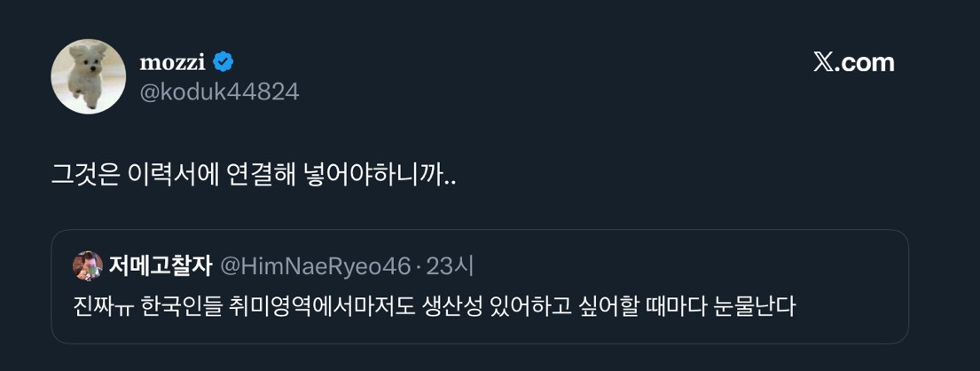This screenshot has width=980, height=371.
Task: Click the @HimNaeRyeo46 handle in quoted tweet
Action: click(315, 265)
